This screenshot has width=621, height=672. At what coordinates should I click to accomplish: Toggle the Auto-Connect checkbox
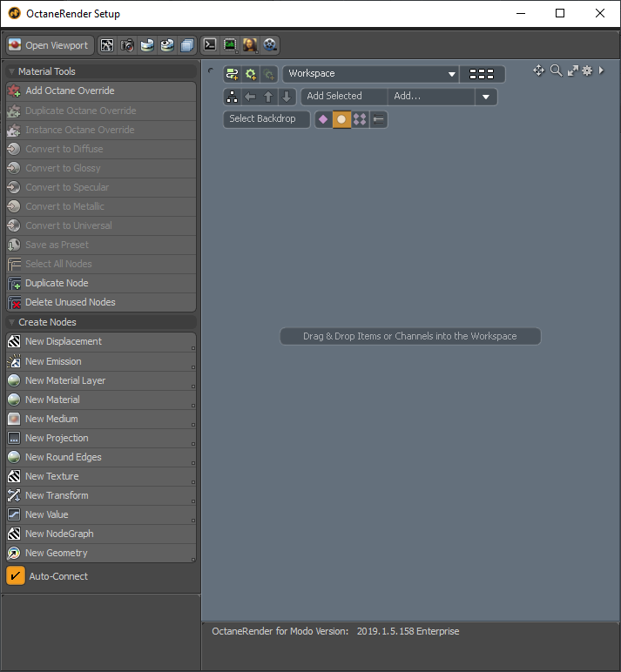point(16,576)
